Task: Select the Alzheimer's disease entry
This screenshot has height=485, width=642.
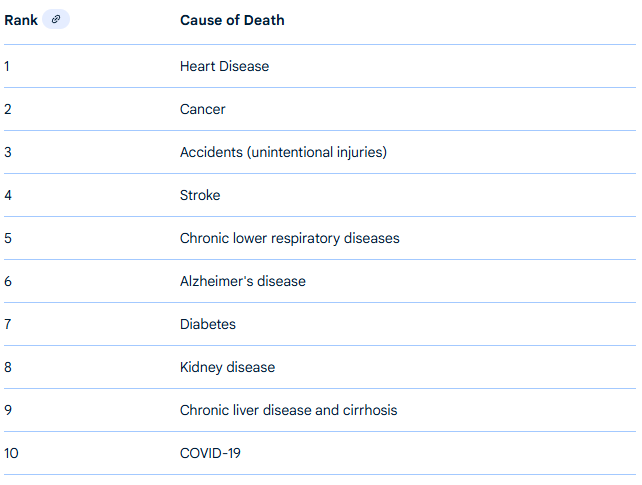Action: [x=243, y=281]
